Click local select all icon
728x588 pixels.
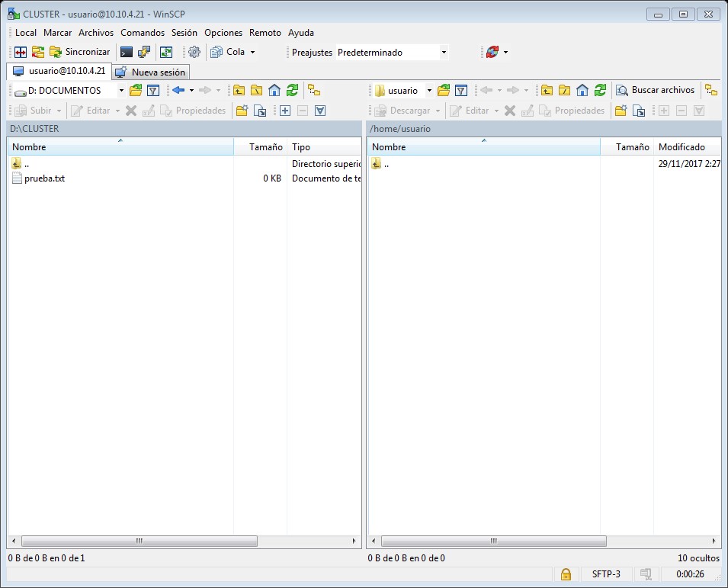[320, 111]
